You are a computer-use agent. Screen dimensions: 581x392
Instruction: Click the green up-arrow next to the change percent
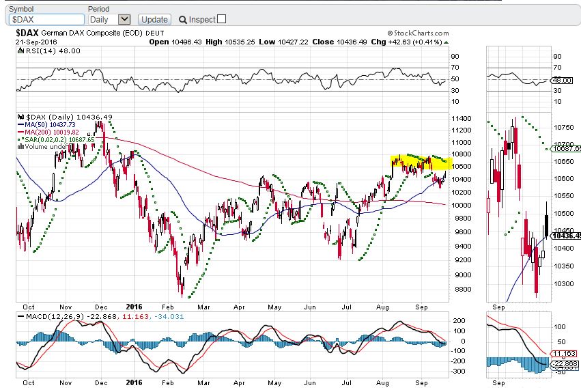coord(446,42)
